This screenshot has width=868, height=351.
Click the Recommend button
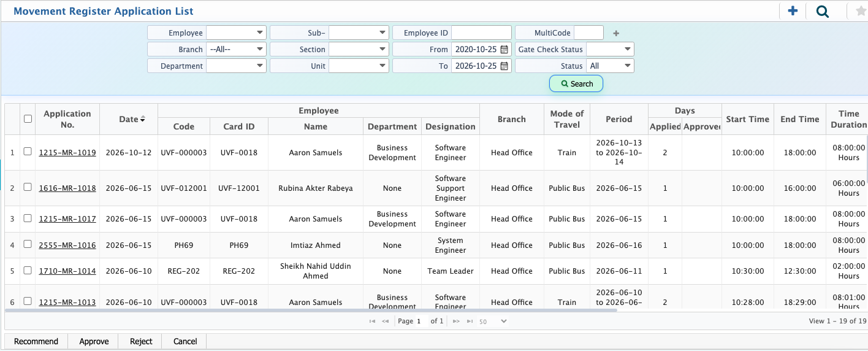tap(36, 341)
